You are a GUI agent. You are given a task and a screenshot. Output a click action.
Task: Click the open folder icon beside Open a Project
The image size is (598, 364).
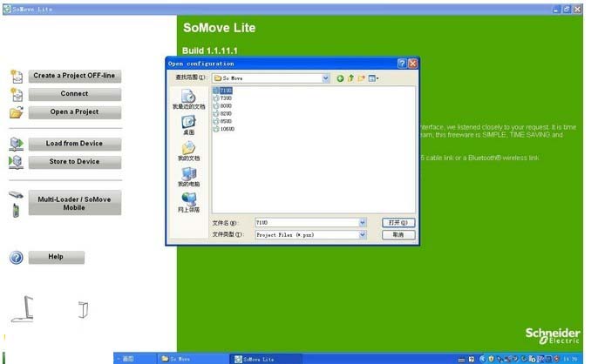[17, 112]
